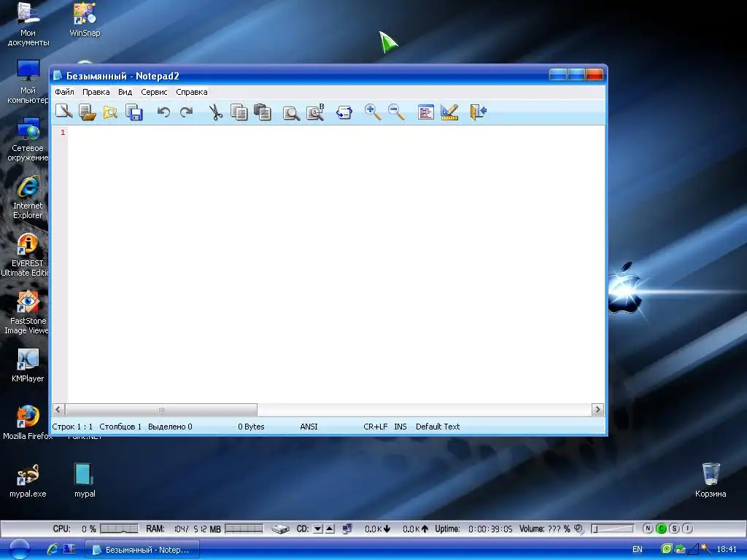The height and width of the screenshot is (560, 747).
Task: Toggle the green C indicator button
Action: pos(661,529)
